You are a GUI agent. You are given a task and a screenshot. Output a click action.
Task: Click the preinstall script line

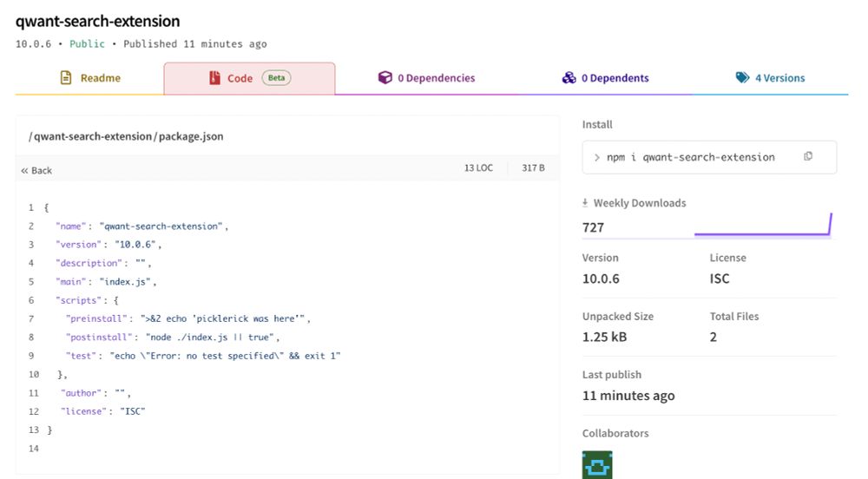pyautogui.click(x=187, y=318)
